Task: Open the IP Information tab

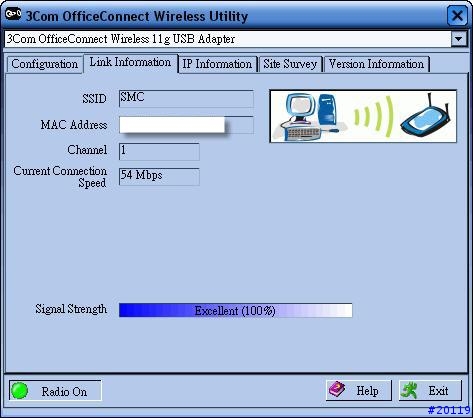Action: (x=217, y=64)
